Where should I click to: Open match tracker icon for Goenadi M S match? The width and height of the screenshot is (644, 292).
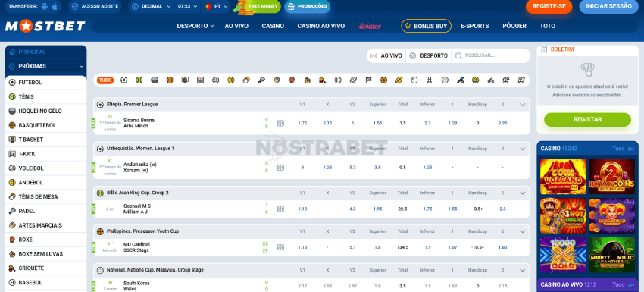tap(280, 209)
